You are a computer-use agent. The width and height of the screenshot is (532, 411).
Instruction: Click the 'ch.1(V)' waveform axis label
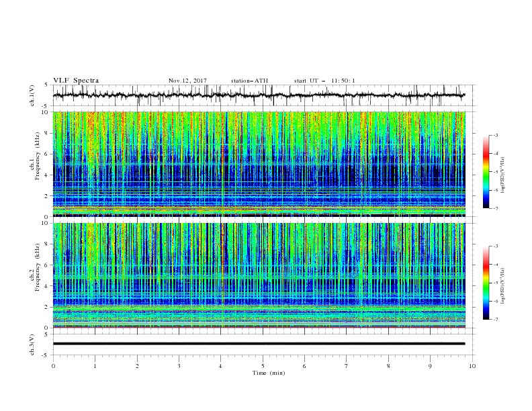pos(32,95)
